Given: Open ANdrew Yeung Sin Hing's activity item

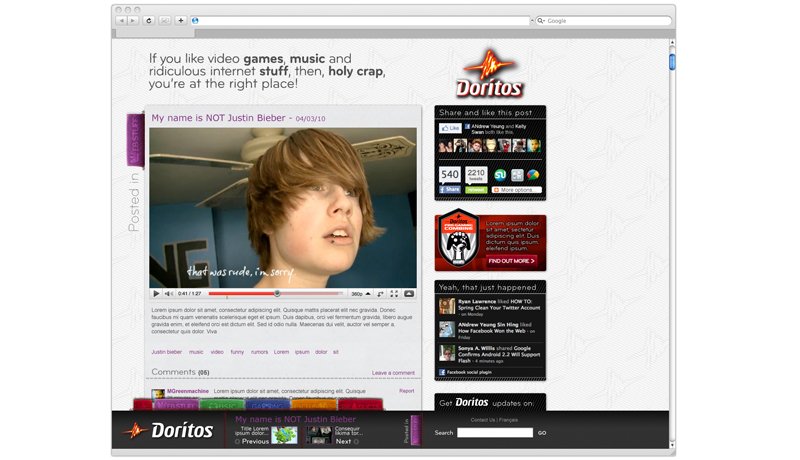Looking at the screenshot, I should [x=490, y=330].
